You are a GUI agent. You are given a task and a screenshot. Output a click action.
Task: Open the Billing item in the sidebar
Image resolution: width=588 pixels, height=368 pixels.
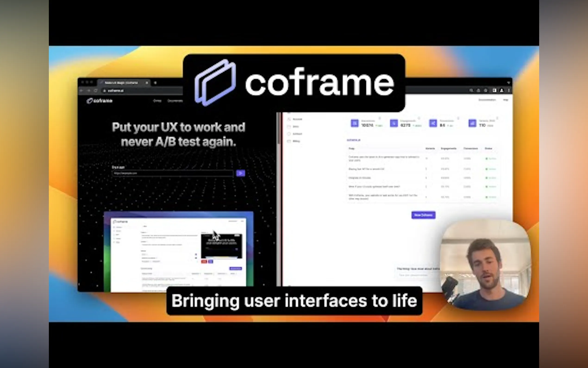(296, 141)
